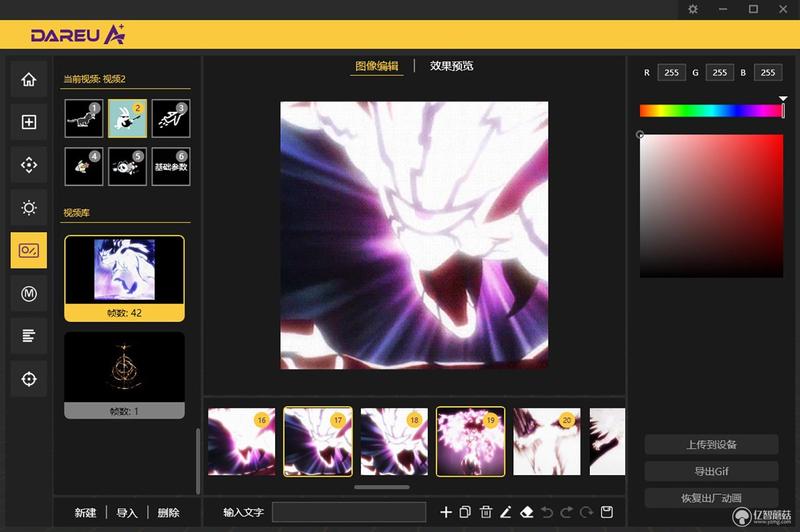The height and width of the screenshot is (532, 800).
Task: Open the crosshair target sidebar icon
Action: pos(29,379)
